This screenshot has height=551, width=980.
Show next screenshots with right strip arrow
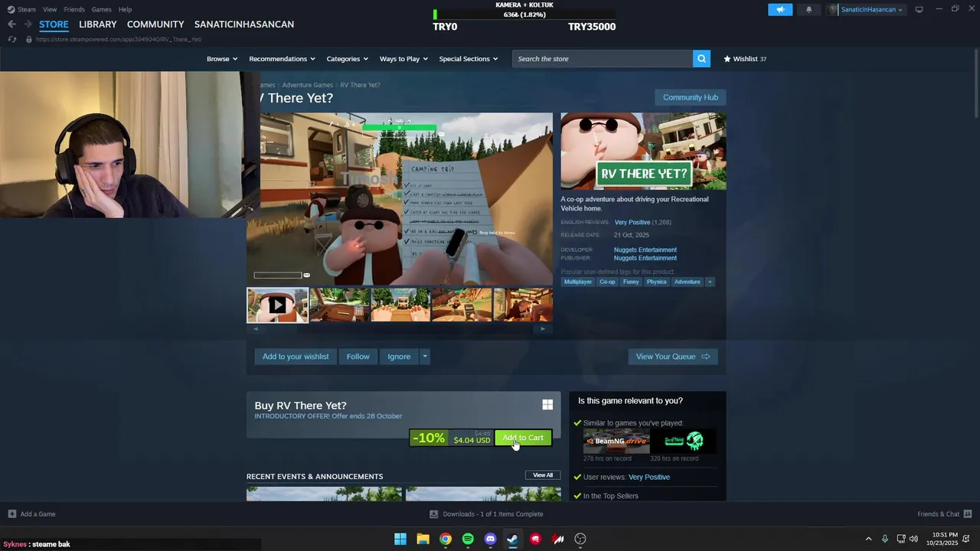543,329
